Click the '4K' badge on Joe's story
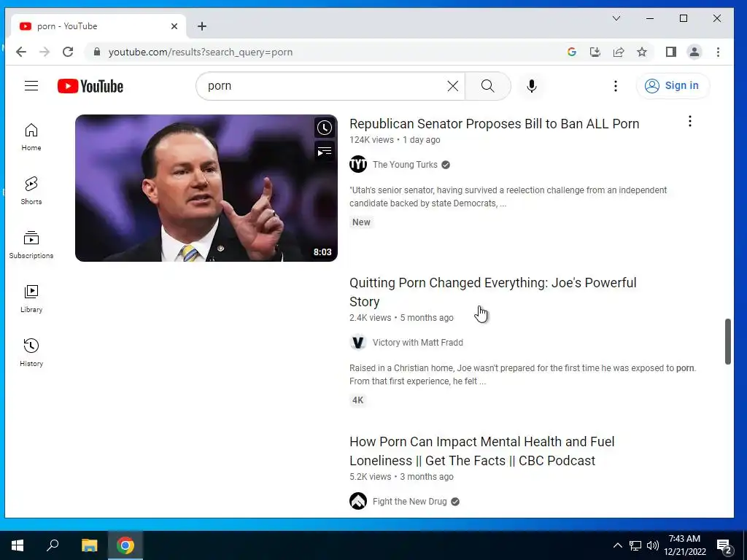Image resolution: width=747 pixels, height=560 pixels. (x=357, y=400)
